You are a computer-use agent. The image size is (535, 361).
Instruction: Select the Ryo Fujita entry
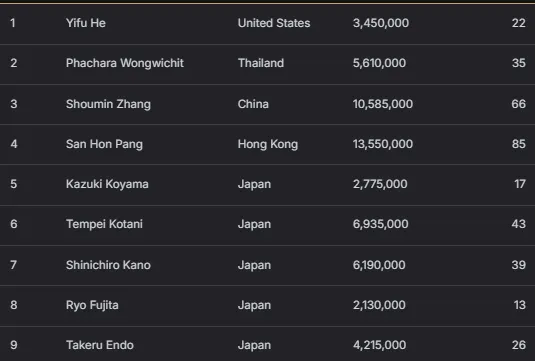pos(92,305)
